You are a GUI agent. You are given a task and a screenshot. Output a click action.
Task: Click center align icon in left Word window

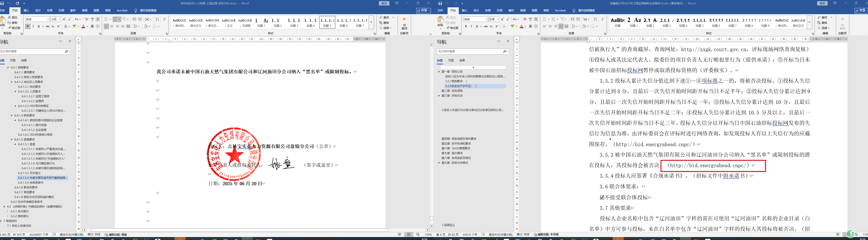coord(112,26)
